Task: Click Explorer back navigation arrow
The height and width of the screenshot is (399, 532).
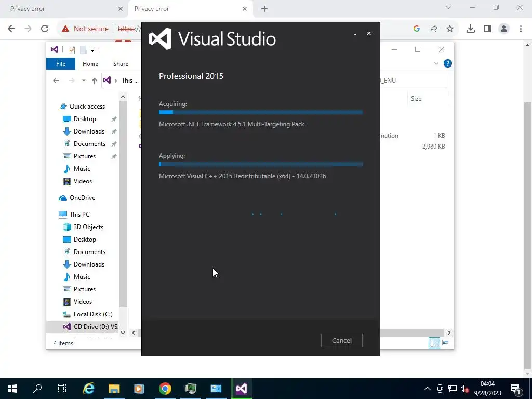Action: (56, 81)
